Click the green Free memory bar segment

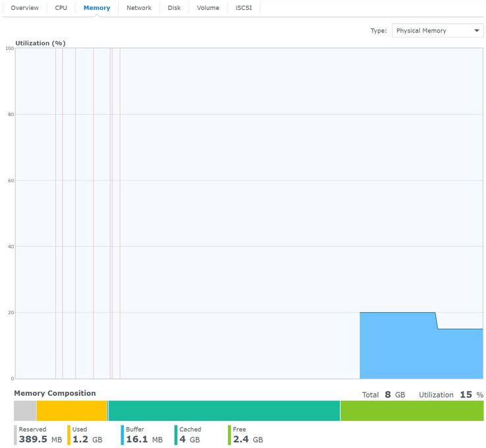pyautogui.click(x=412, y=411)
